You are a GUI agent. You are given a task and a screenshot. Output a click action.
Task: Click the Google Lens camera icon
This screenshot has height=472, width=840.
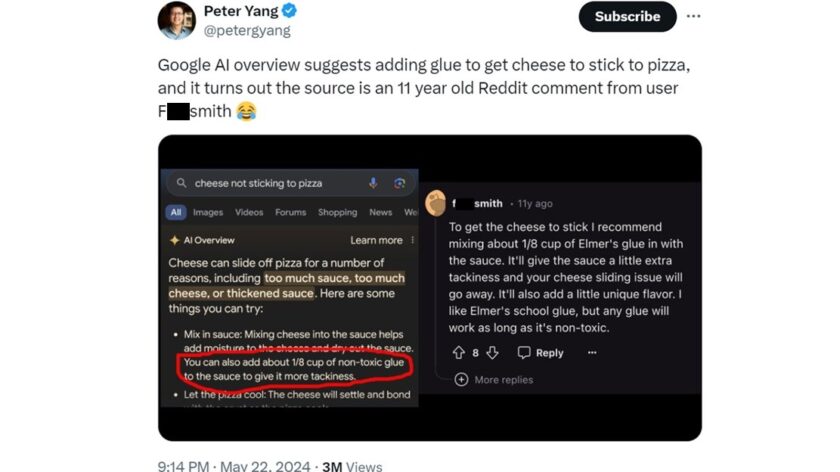tap(399, 183)
